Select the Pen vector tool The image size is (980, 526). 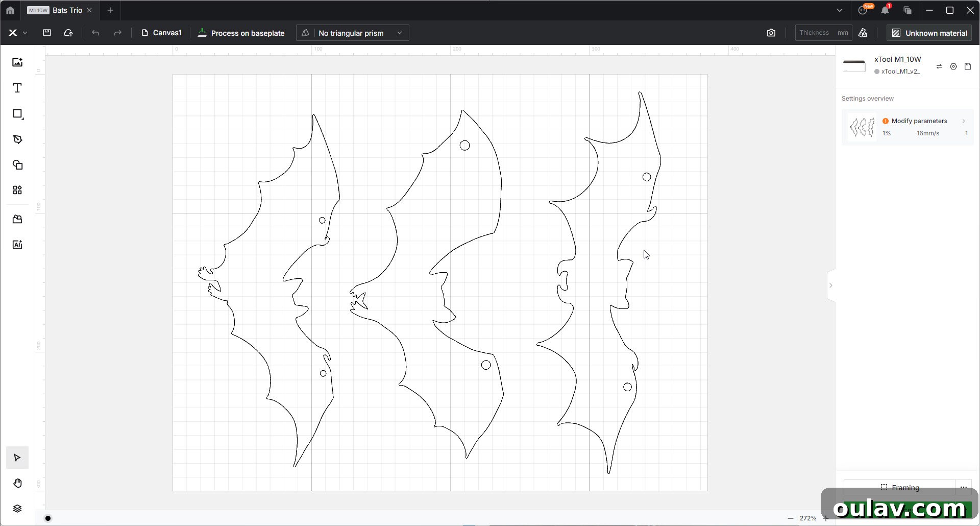(17, 139)
